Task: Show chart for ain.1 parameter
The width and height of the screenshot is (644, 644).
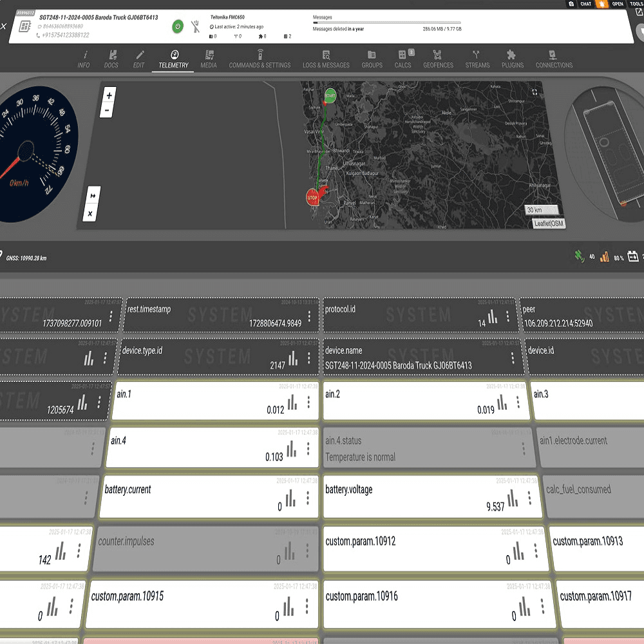Action: point(292,402)
